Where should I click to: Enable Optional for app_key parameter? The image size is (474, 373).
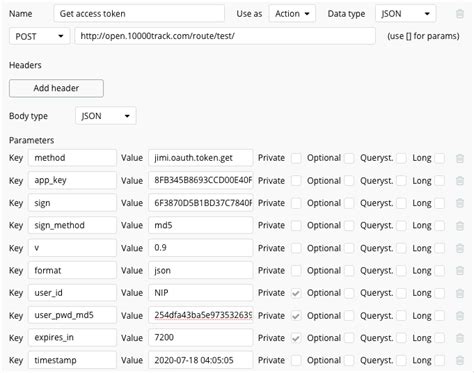(349, 181)
